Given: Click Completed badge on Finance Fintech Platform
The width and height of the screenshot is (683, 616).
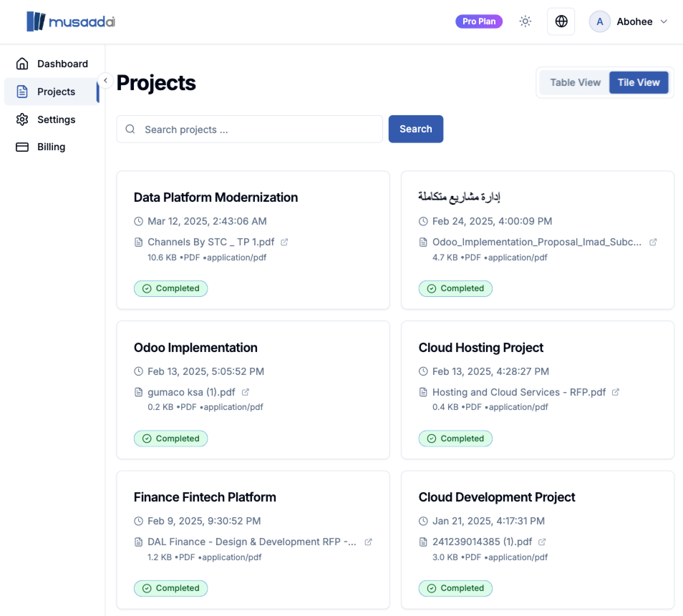Looking at the screenshot, I should tap(171, 588).
